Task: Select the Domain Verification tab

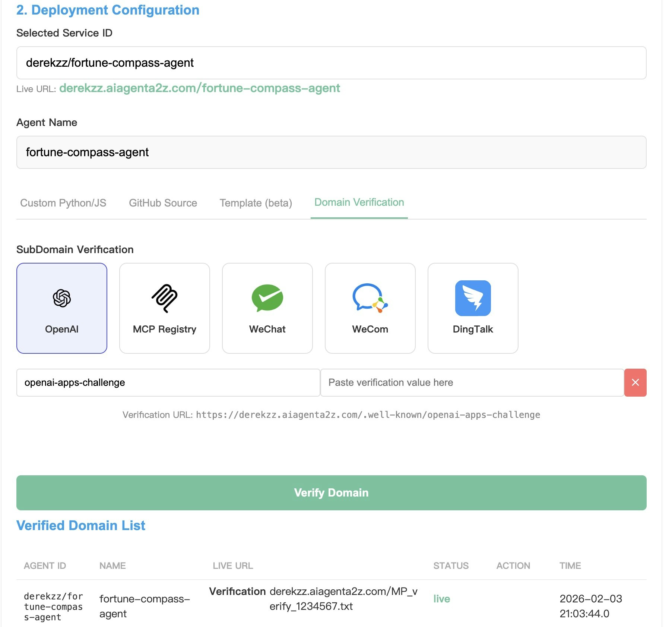Action: (359, 202)
